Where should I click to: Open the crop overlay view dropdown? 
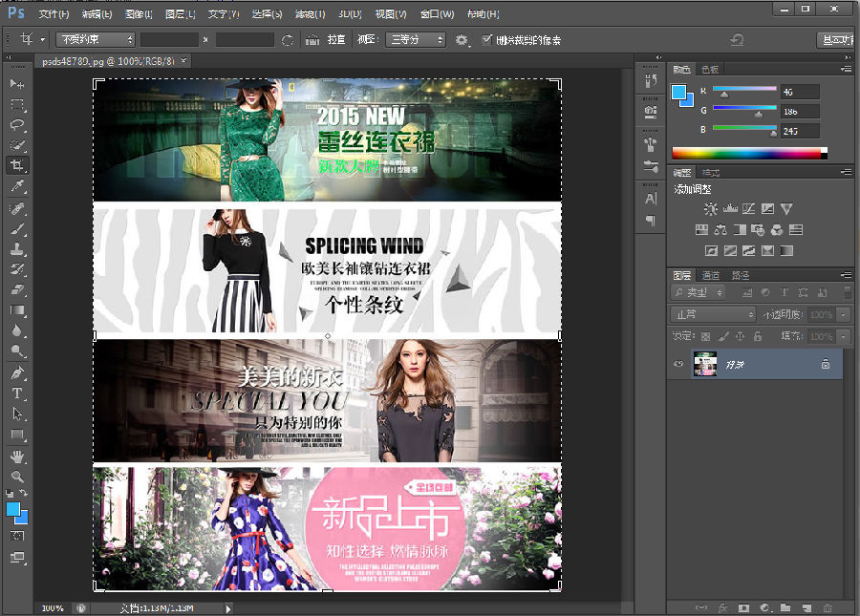(x=416, y=40)
